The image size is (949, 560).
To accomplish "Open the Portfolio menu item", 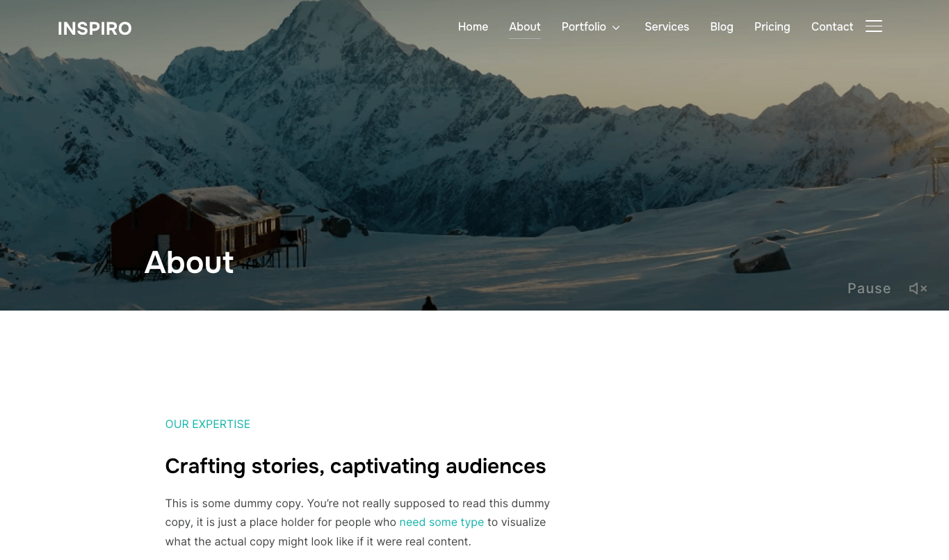I will click(x=584, y=26).
